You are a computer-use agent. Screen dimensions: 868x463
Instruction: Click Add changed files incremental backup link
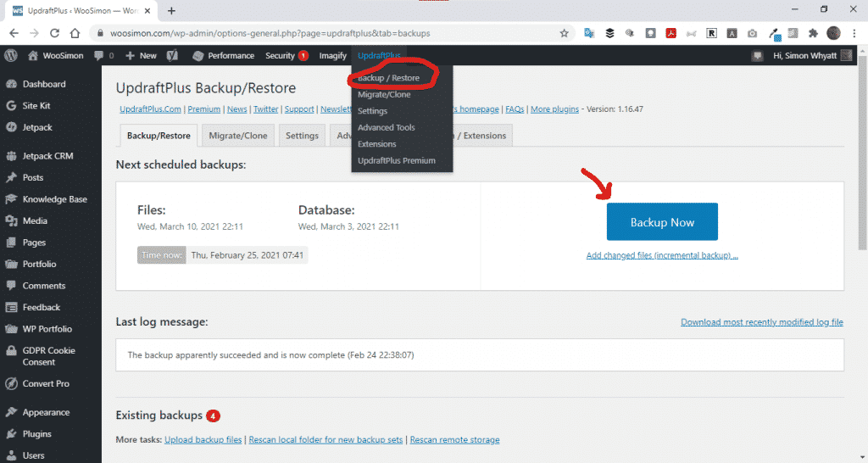pyautogui.click(x=662, y=256)
